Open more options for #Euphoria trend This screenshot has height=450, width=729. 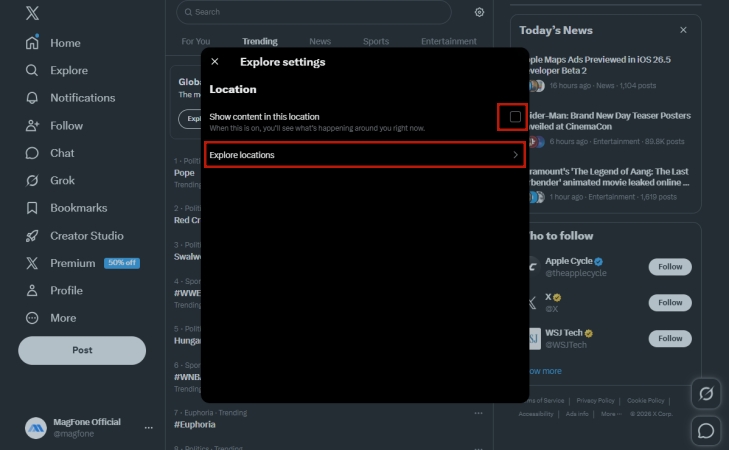point(478,413)
